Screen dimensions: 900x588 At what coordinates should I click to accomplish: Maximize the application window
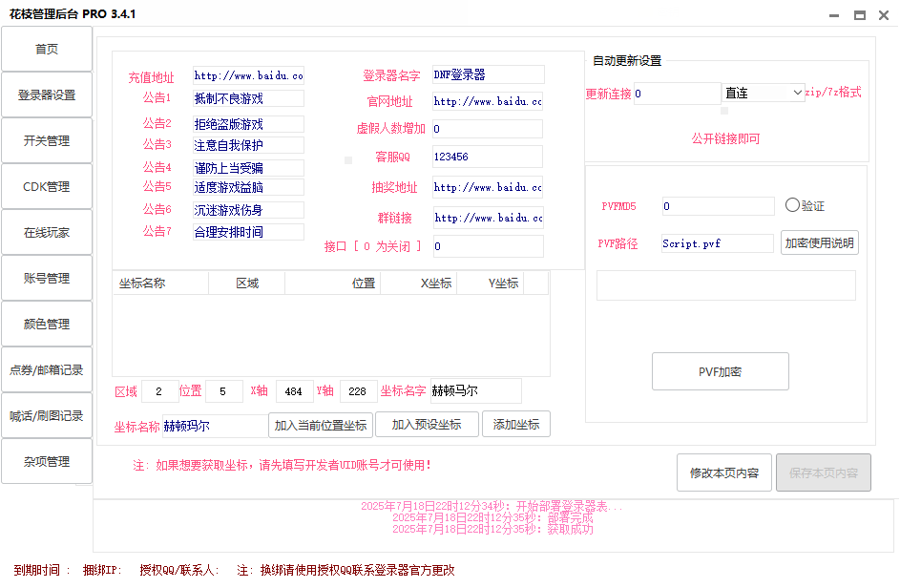(859, 14)
